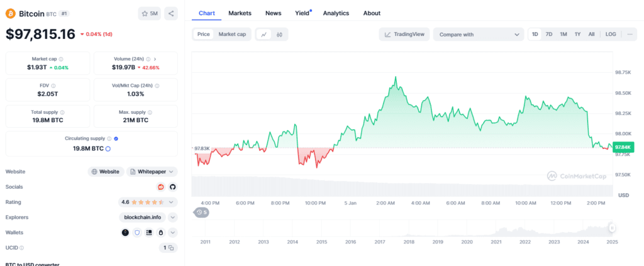
Task: Open the TradingView chart button
Action: [404, 35]
